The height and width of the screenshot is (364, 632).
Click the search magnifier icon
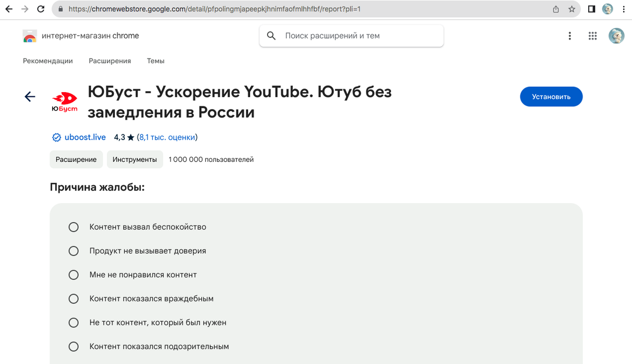(272, 36)
